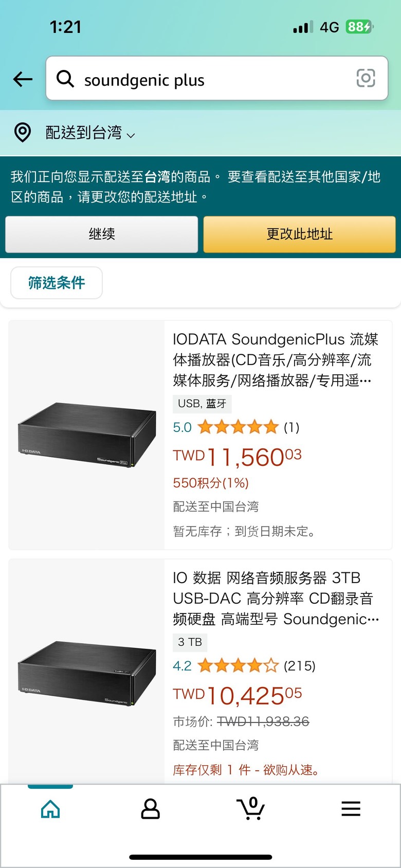Tap the delivery location pin icon
The image size is (401, 868).
tap(23, 133)
